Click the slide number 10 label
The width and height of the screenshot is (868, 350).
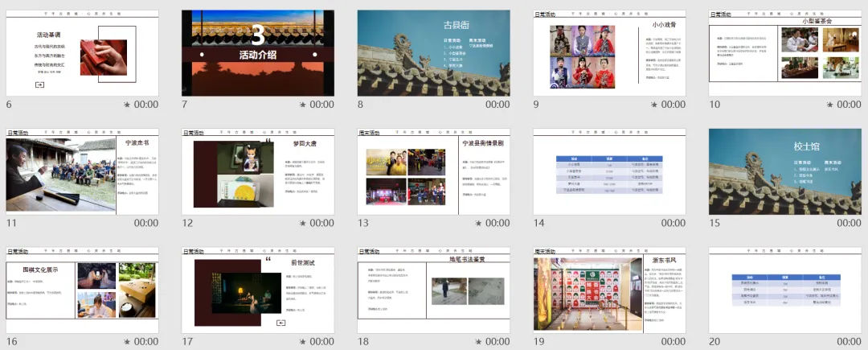pos(714,104)
